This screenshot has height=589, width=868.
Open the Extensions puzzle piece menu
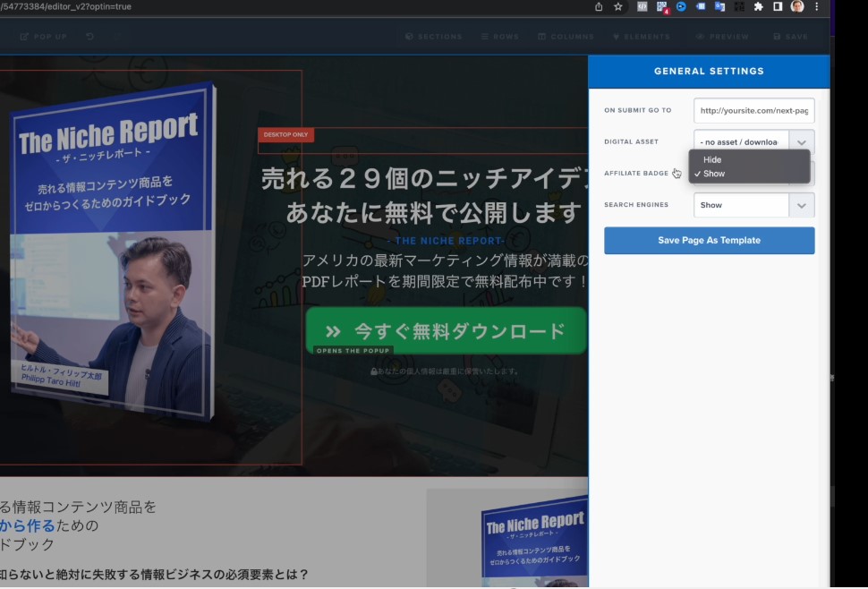point(759,6)
